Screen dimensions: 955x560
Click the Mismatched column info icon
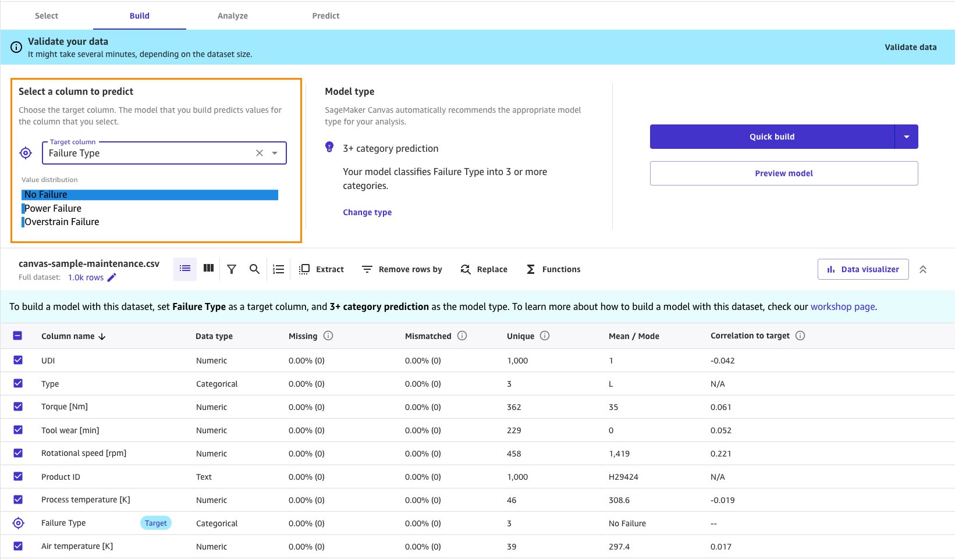(462, 336)
